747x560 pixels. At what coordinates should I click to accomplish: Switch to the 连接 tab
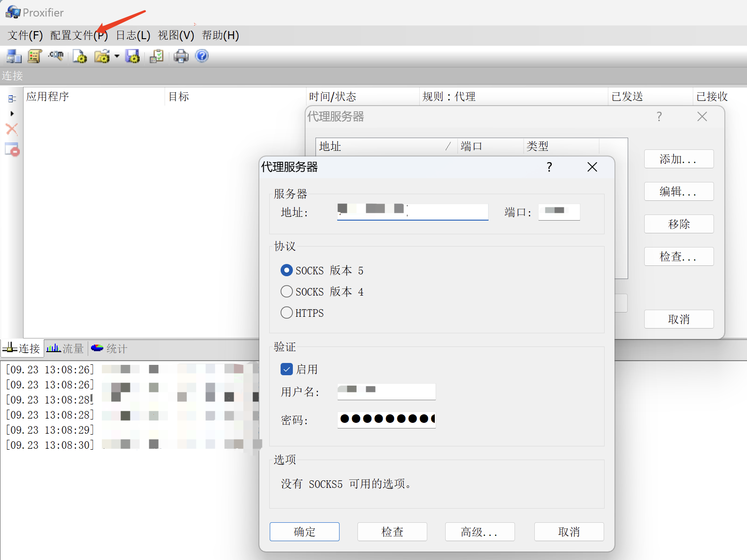(22, 348)
